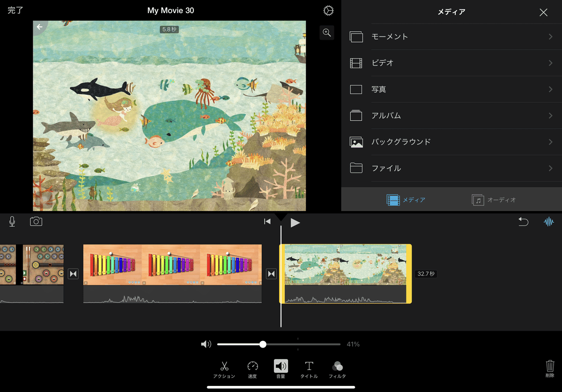Open project settings gear icon
Viewport: 562px width, 392px height.
[329, 11]
